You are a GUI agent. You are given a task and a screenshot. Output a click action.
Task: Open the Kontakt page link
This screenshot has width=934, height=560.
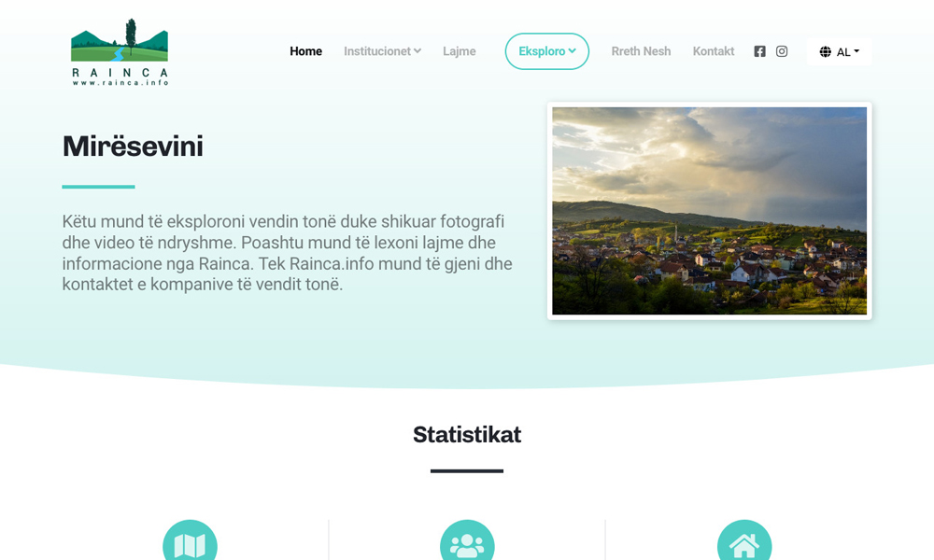[713, 51]
